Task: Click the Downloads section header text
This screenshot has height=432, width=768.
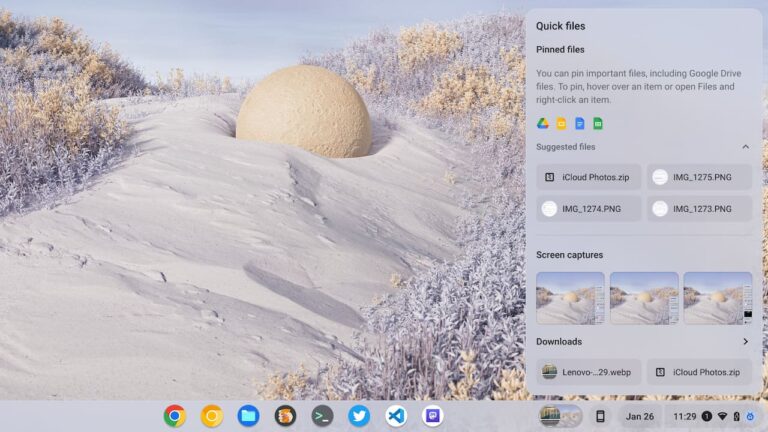Action: (x=559, y=341)
